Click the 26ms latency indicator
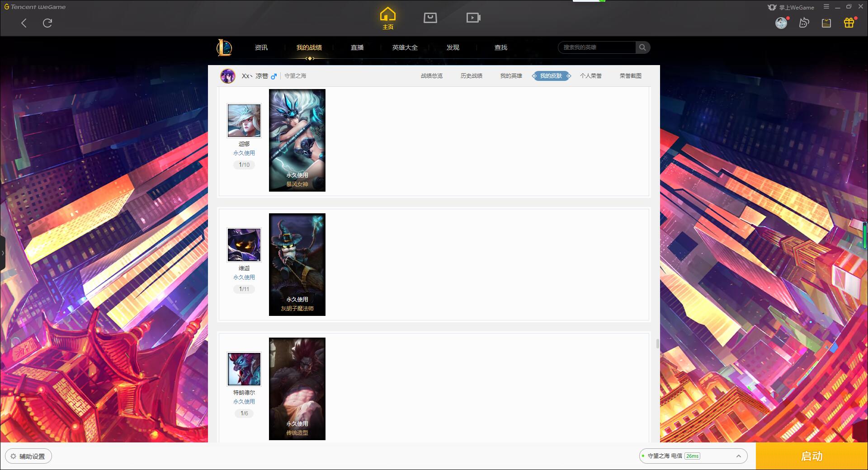 point(692,456)
